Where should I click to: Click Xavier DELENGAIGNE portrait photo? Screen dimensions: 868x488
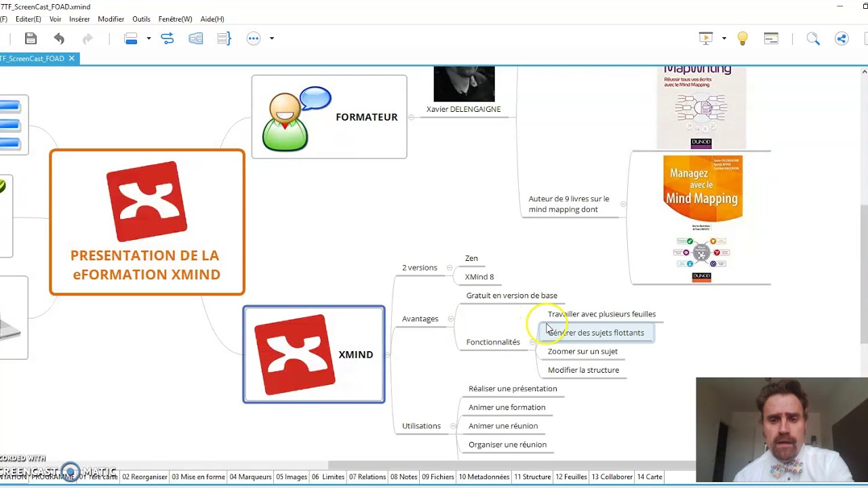tap(465, 84)
